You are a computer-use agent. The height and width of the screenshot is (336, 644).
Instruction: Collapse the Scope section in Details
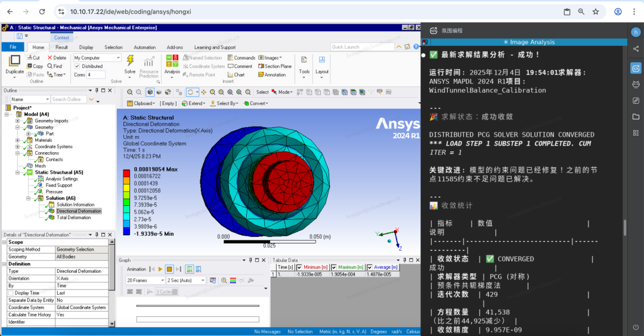point(5,242)
